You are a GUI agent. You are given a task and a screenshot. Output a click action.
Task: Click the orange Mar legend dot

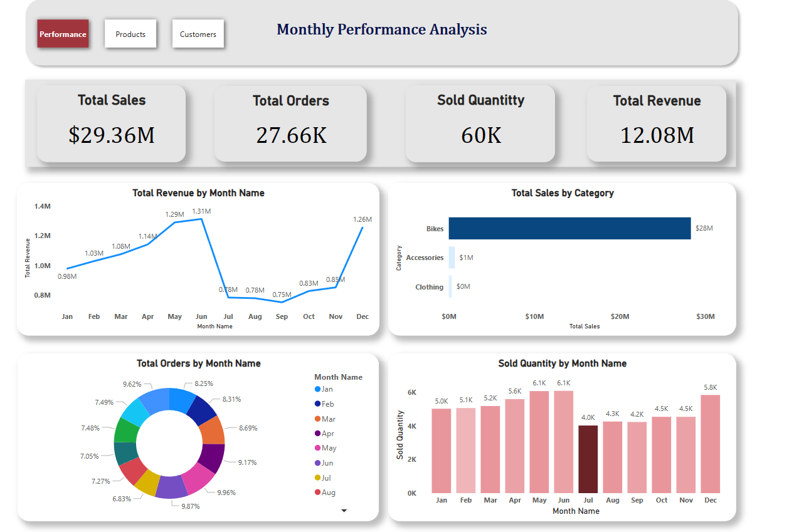click(318, 419)
